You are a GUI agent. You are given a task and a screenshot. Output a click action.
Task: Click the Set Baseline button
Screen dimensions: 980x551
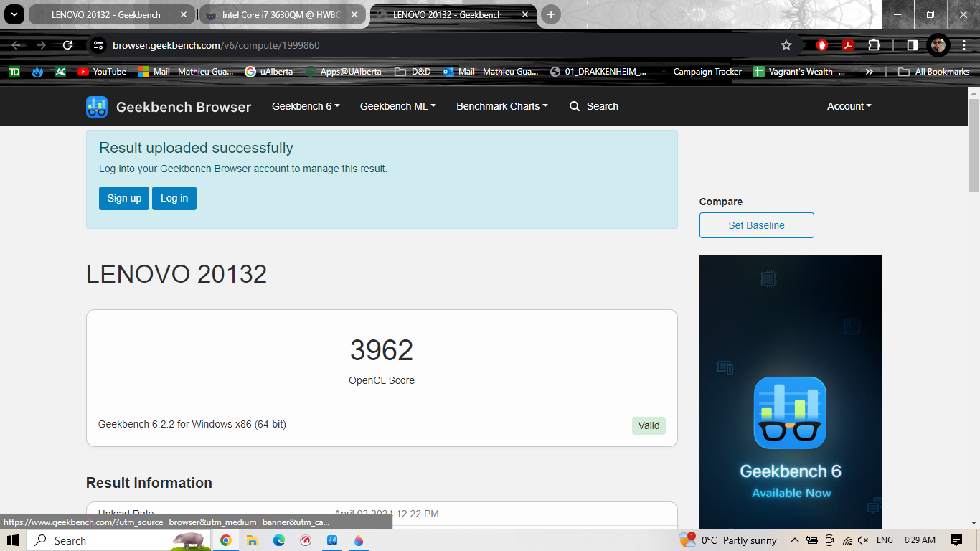[757, 225]
